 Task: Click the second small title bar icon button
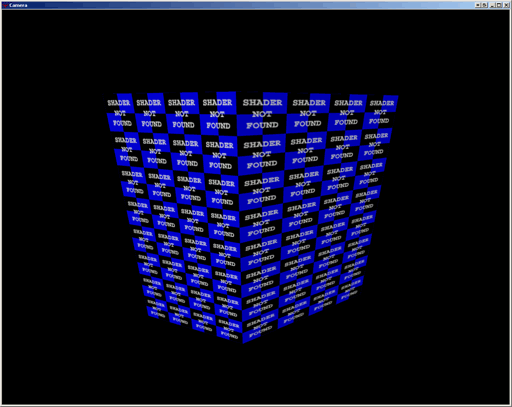485,5
